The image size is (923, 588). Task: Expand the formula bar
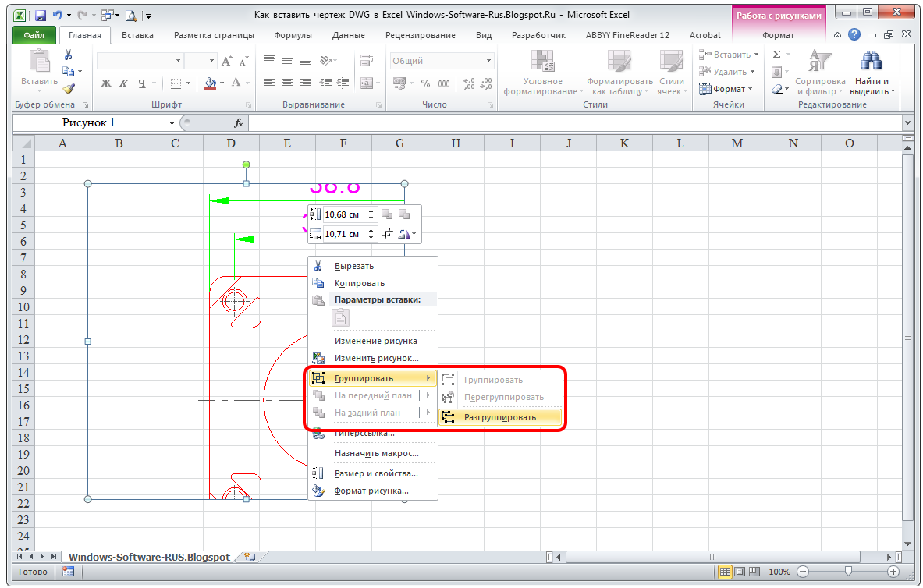click(x=907, y=122)
